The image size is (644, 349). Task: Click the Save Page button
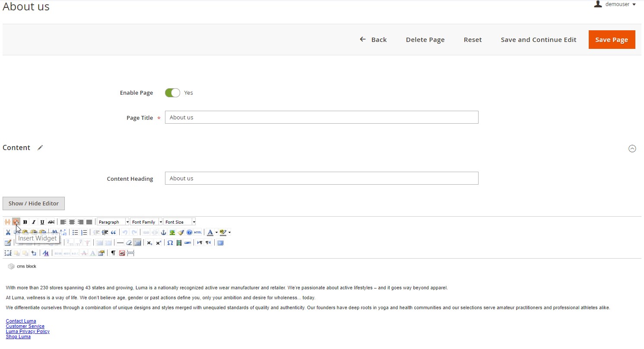tap(611, 39)
